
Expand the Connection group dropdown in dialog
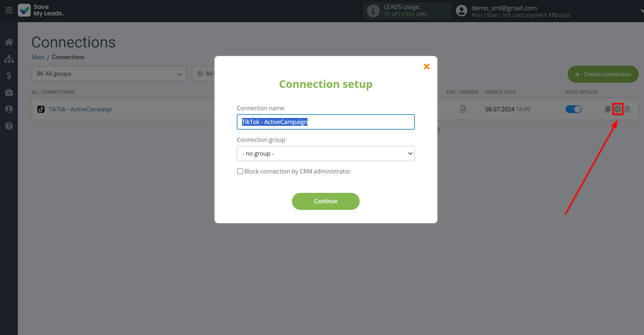tap(325, 153)
